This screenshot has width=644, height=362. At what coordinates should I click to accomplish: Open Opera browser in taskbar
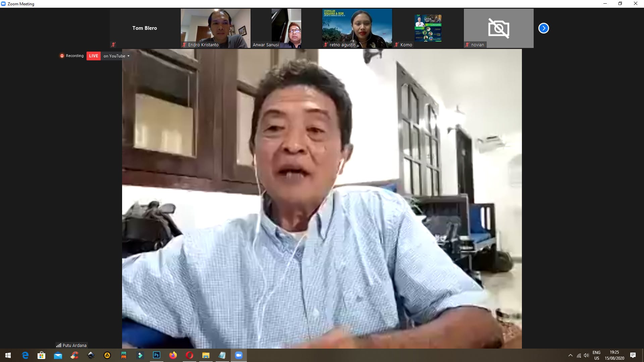pyautogui.click(x=189, y=355)
